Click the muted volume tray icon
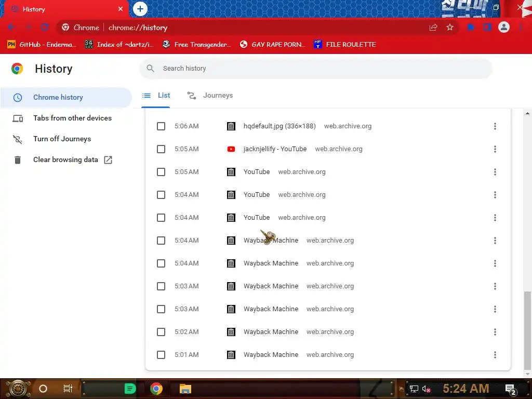 pos(426,389)
